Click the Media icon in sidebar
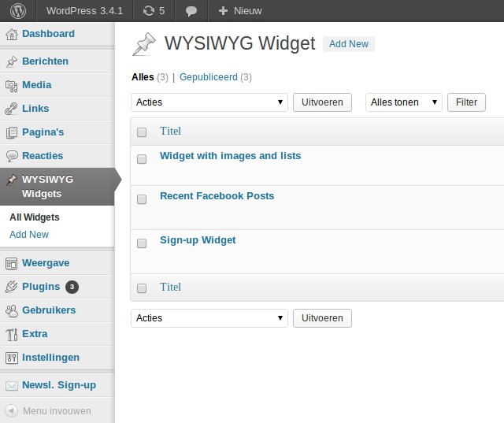This screenshot has width=504, height=423. coord(12,85)
